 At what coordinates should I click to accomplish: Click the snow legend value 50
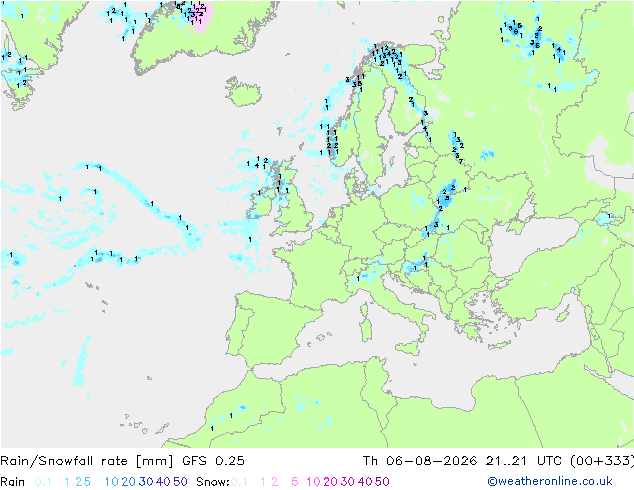click(x=382, y=482)
